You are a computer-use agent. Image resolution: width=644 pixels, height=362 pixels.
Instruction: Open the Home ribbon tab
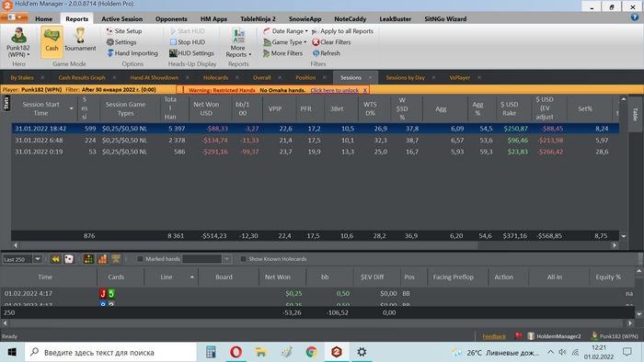43,19
